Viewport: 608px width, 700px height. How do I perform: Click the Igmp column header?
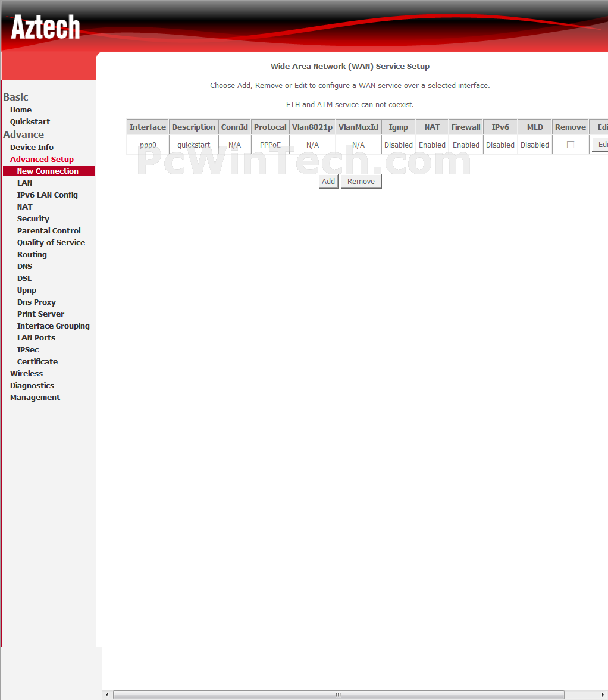pos(399,127)
